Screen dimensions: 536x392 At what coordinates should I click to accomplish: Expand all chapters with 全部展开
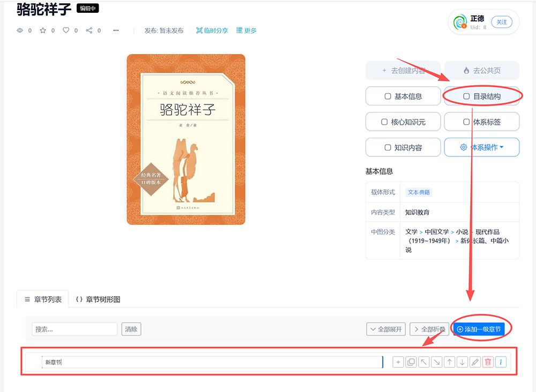pyautogui.click(x=386, y=329)
